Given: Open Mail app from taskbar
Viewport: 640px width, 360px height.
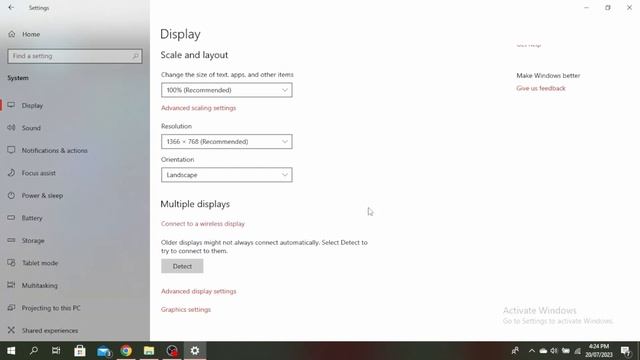Looking at the screenshot, I should click(103, 351).
